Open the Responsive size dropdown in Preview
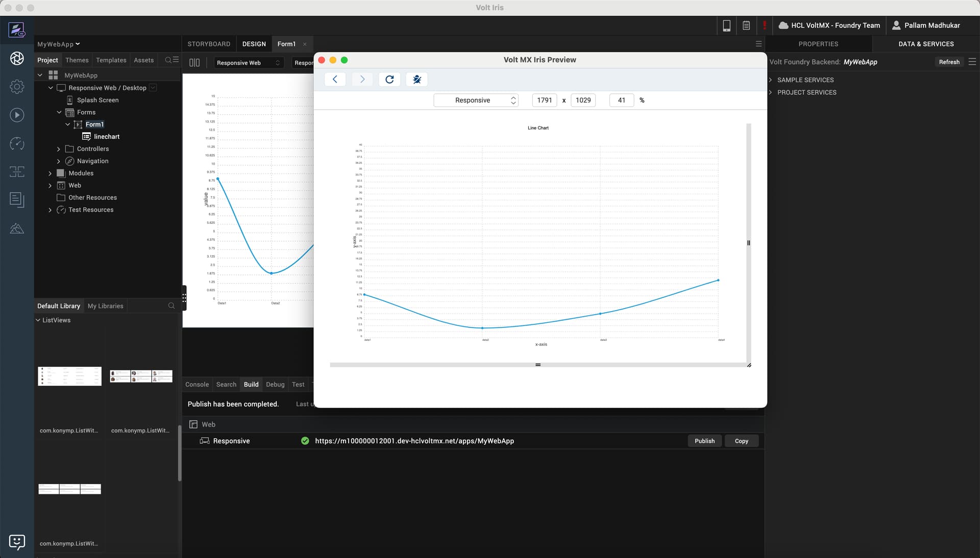Image resolution: width=980 pixels, height=558 pixels. [476, 100]
